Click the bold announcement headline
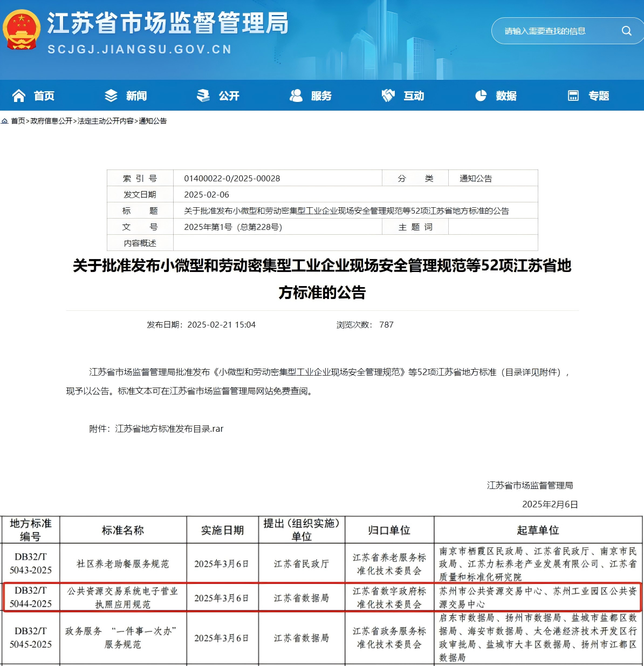The image size is (644, 666). [322, 279]
